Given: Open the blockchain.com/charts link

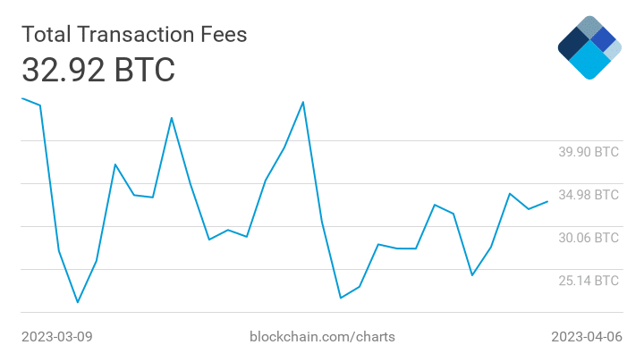Looking at the screenshot, I should tap(322, 337).
